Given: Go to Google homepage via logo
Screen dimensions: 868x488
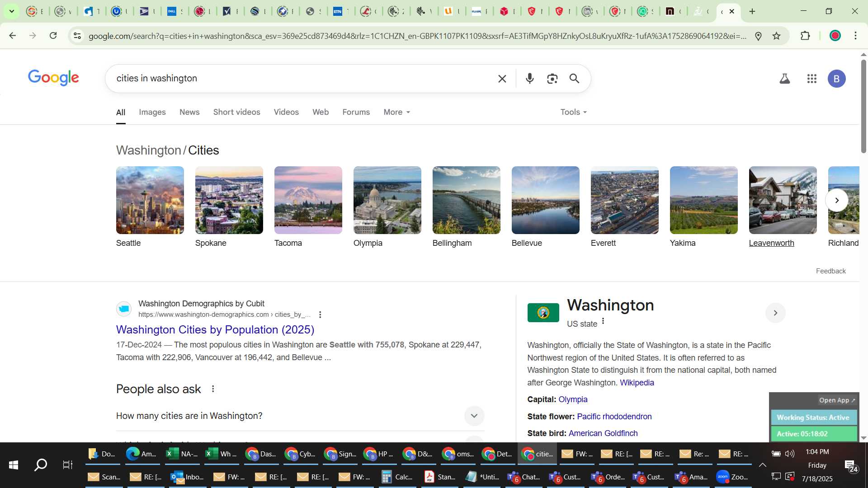Looking at the screenshot, I should pyautogui.click(x=53, y=78).
